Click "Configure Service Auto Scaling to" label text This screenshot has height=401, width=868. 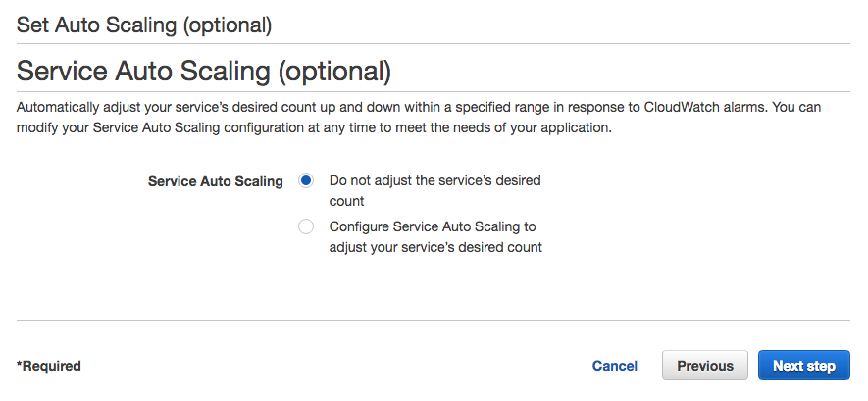432,226
